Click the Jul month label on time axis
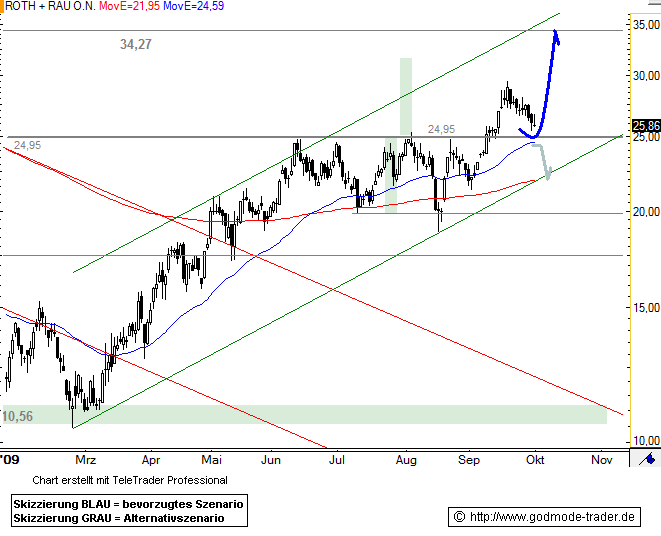Image resolution: width=661 pixels, height=536 pixels. (336, 460)
